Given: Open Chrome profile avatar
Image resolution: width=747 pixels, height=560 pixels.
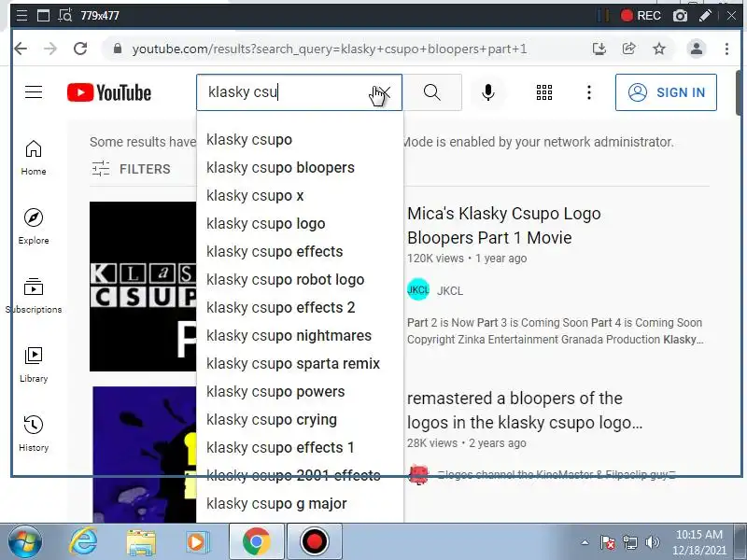Looking at the screenshot, I should [696, 49].
